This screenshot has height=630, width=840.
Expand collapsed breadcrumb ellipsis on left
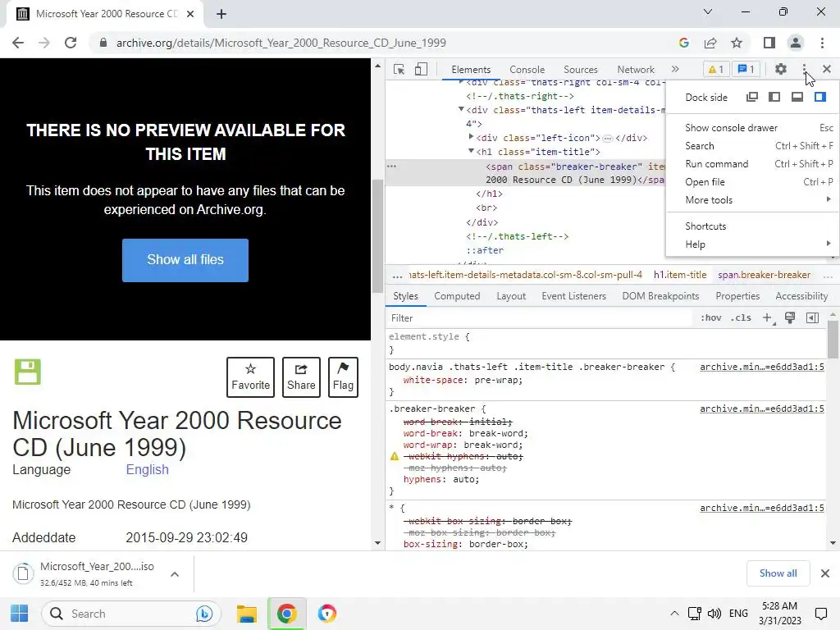(397, 276)
